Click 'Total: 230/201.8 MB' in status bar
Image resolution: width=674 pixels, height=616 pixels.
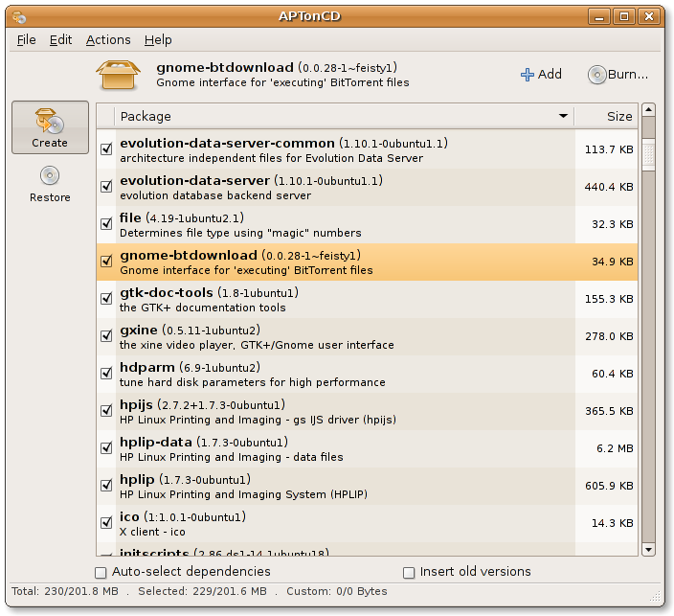64,591
